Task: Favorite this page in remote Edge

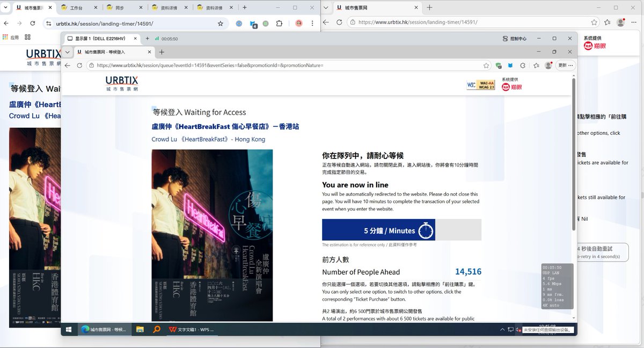Action: pyautogui.click(x=486, y=65)
